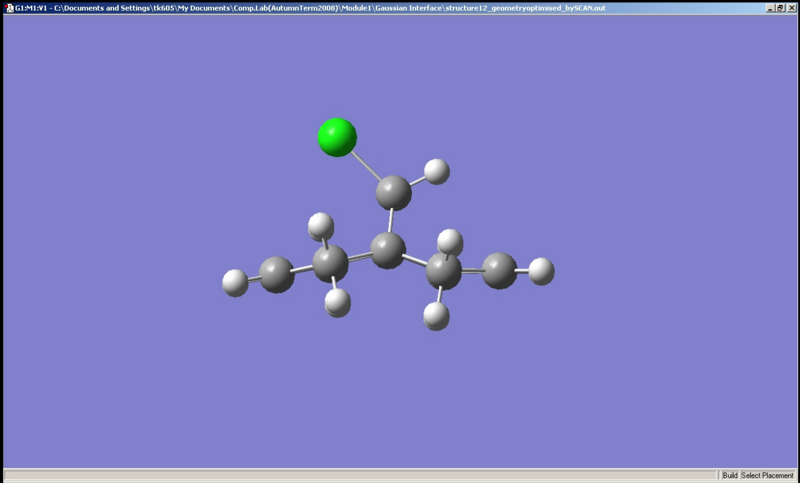The height and width of the screenshot is (483, 800).
Task: Click the window title with the structure12 file path
Action: (x=310, y=8)
